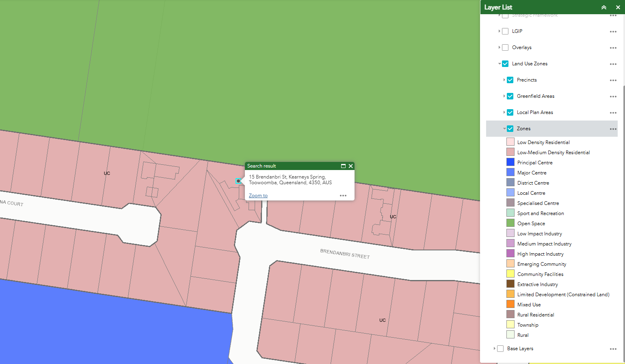Open options menu for Greenfield Areas

click(x=613, y=97)
